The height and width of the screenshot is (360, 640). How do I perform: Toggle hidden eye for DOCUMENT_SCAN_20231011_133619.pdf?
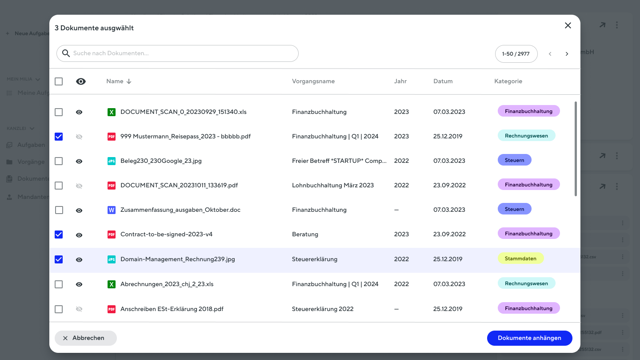(79, 186)
